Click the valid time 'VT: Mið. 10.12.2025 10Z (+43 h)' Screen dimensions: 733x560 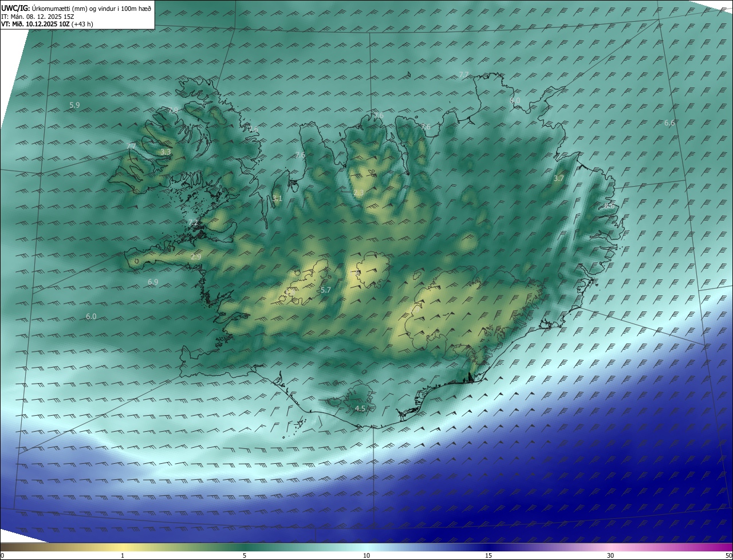[x=47, y=24]
